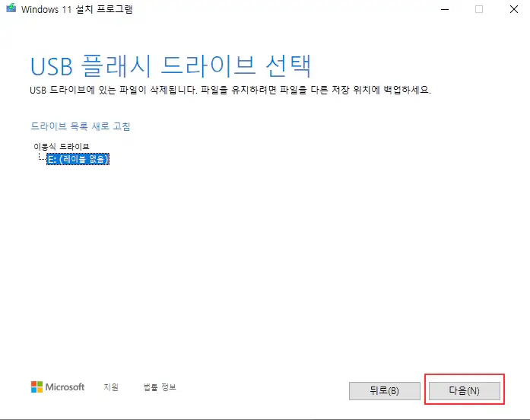This screenshot has width=530, height=420.
Task: Click the disabled maximize button
Action: point(479,9)
